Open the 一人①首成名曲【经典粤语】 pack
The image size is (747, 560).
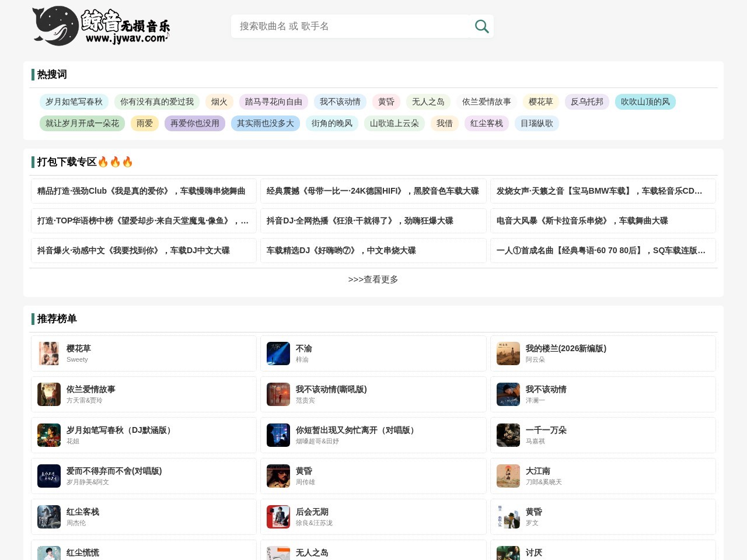click(x=603, y=250)
